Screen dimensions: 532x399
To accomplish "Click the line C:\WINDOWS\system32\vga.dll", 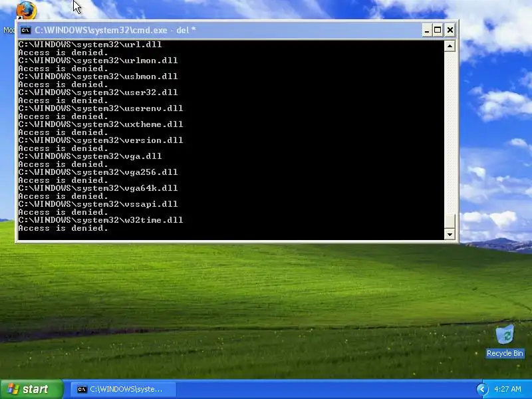I will coord(90,156).
